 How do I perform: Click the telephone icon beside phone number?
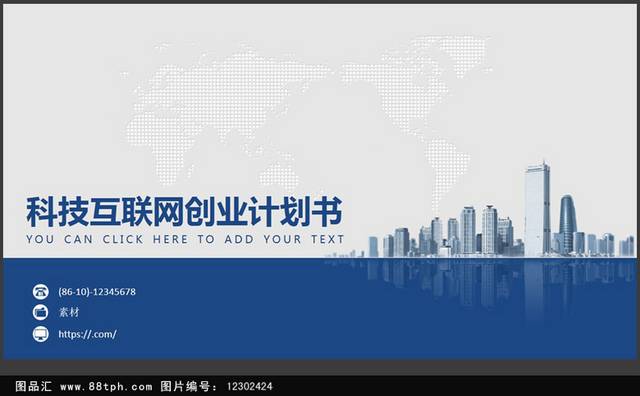point(40,291)
